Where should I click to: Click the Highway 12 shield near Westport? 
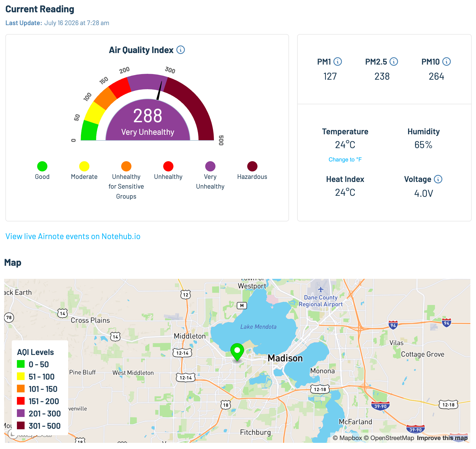[x=185, y=295]
